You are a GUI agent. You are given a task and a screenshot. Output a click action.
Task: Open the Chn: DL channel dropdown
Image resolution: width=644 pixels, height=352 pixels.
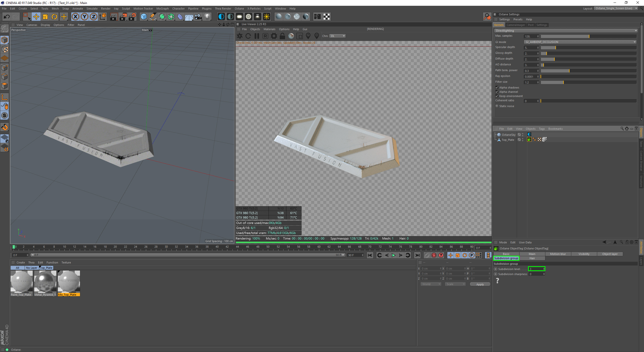tap(338, 36)
